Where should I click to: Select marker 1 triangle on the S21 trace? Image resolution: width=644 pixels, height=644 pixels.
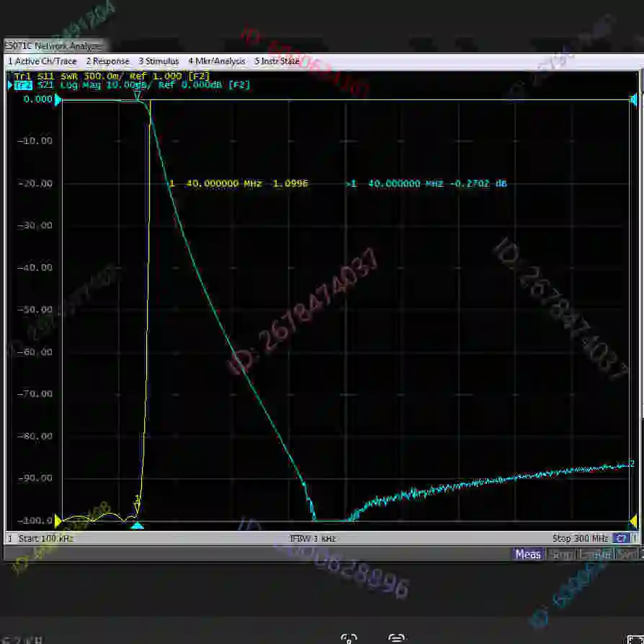pos(138,96)
